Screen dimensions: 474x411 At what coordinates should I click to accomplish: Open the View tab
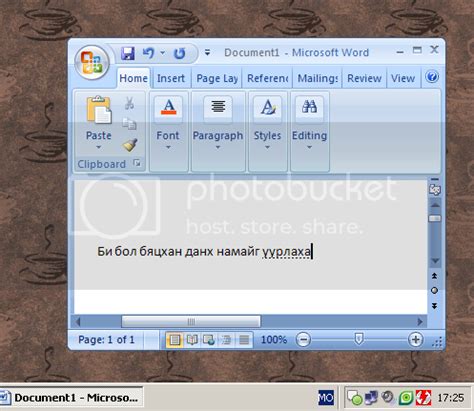(x=403, y=78)
